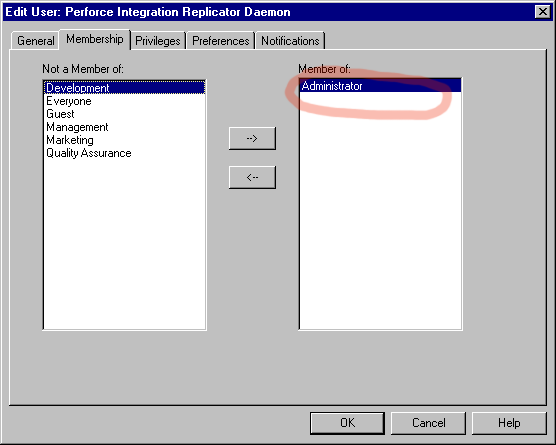556x445 pixels.
Task: Select Development in Not a Member list
Action: pyautogui.click(x=124, y=88)
